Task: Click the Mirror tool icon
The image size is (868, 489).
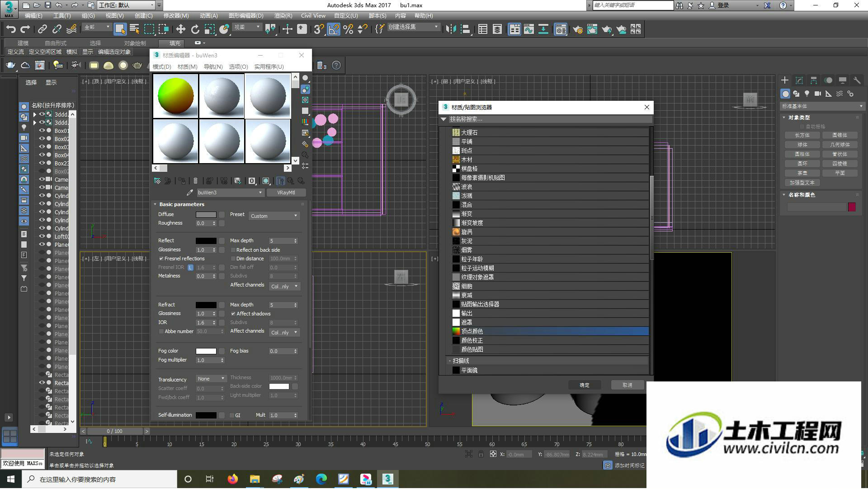Action: coord(451,29)
